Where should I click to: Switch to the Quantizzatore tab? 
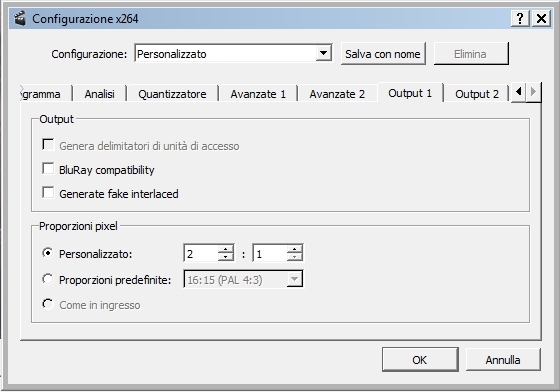pyautogui.click(x=172, y=94)
